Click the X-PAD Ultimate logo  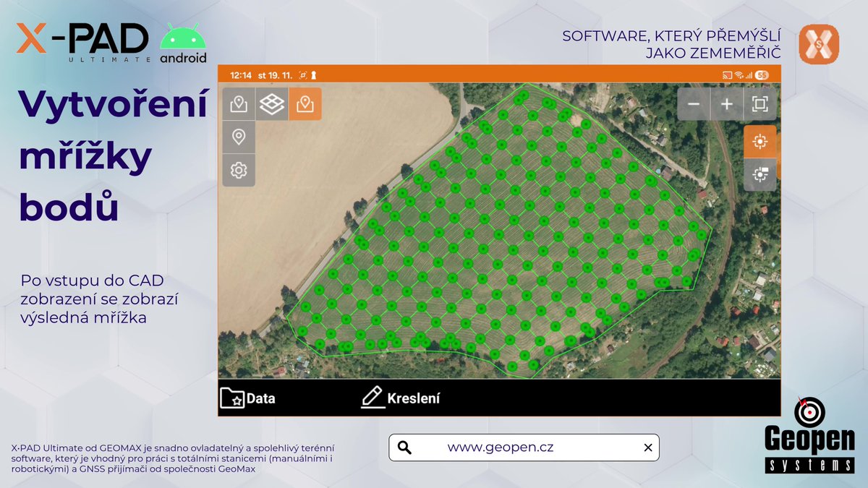[x=82, y=41]
